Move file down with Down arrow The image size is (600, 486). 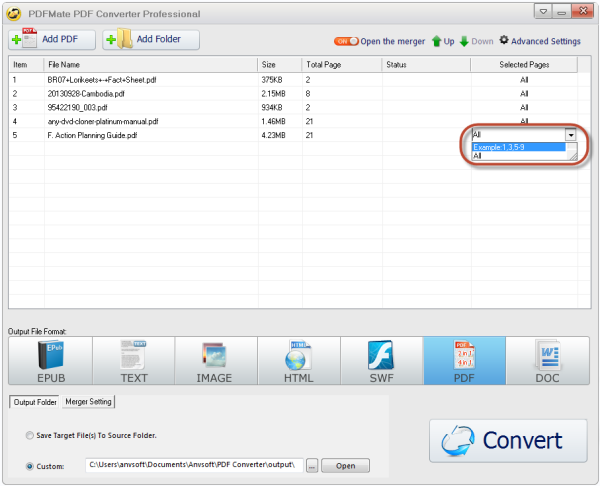pyautogui.click(x=476, y=41)
